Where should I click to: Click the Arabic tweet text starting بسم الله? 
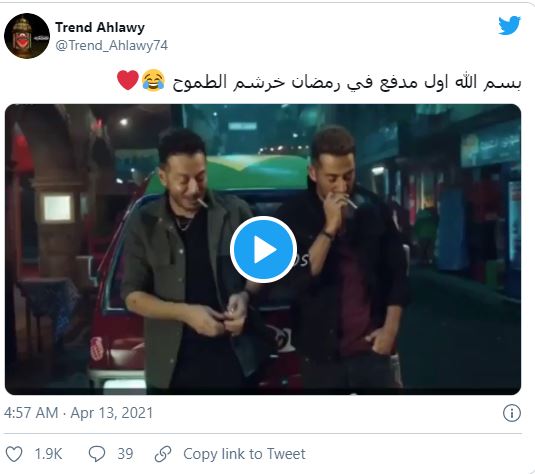[347, 82]
